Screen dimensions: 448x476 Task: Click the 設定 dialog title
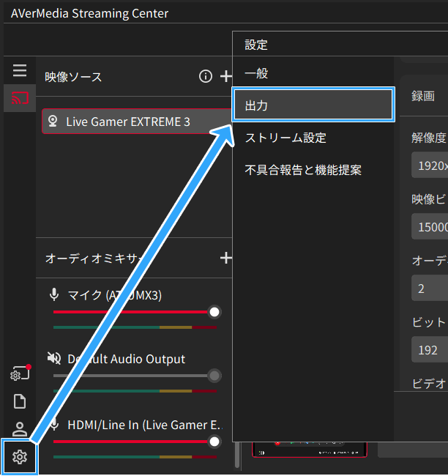256,45
